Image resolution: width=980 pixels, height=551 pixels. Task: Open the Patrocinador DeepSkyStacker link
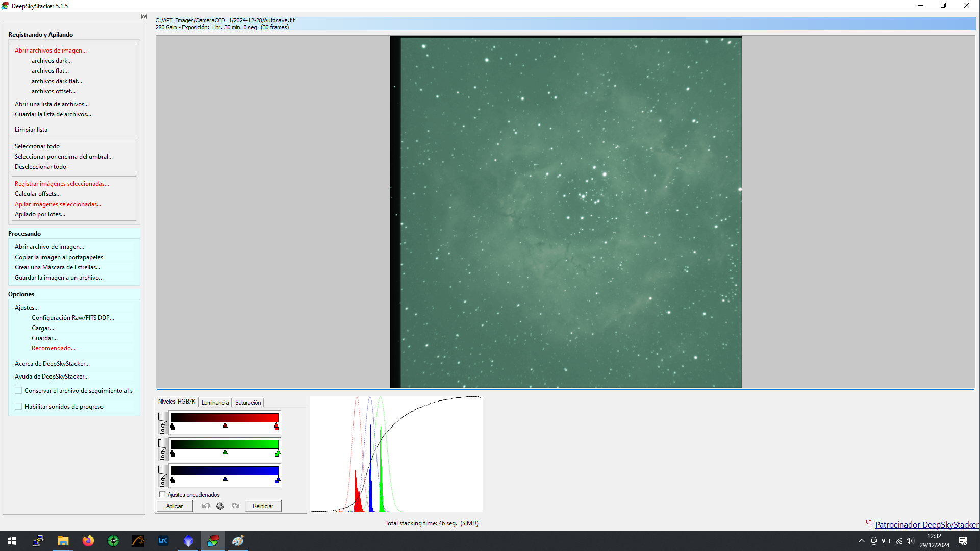click(x=926, y=524)
